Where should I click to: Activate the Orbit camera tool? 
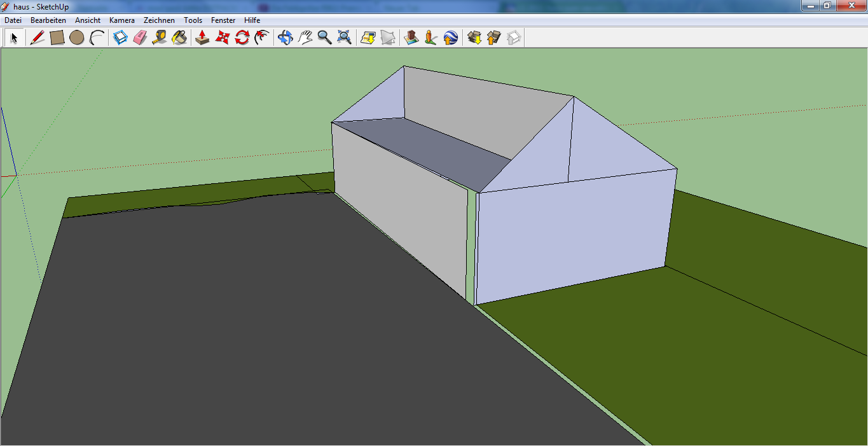click(286, 38)
